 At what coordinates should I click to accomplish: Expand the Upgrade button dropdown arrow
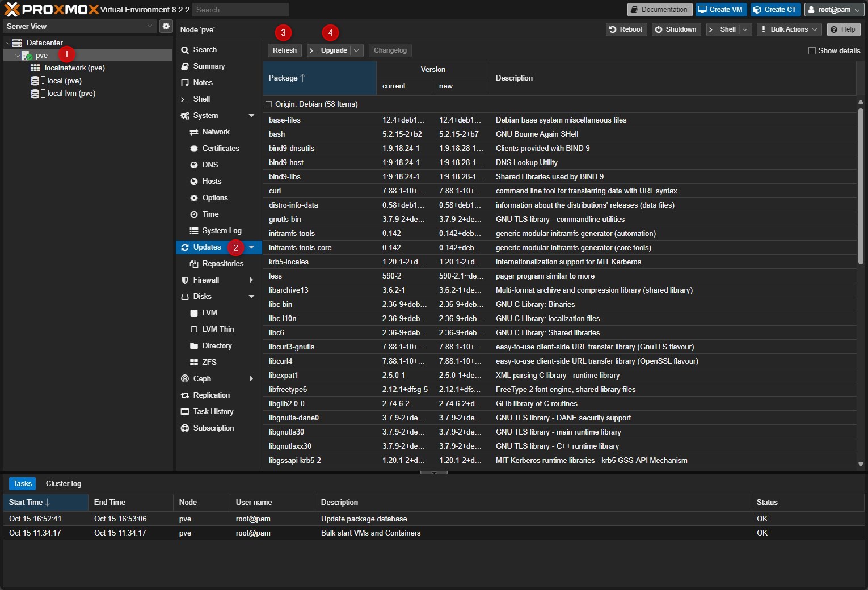coord(356,50)
